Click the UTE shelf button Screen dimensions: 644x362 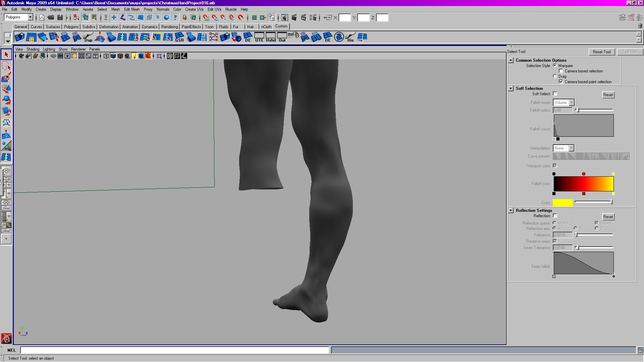(x=259, y=37)
